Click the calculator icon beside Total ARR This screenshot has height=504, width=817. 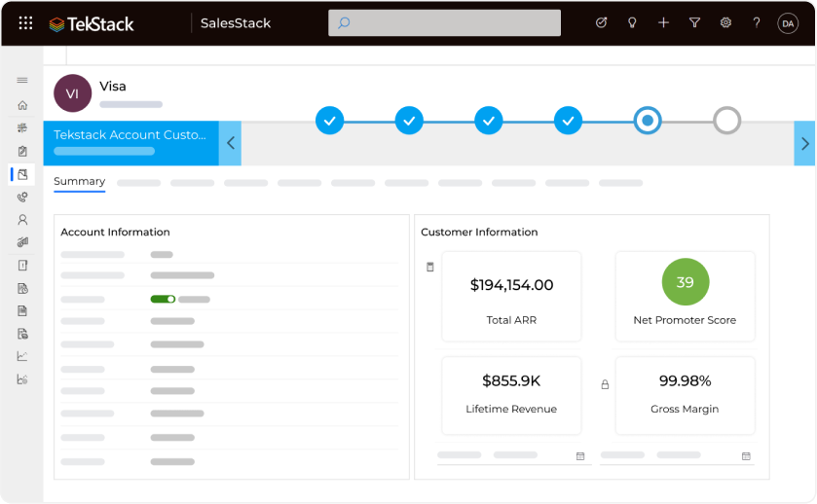[x=429, y=268]
